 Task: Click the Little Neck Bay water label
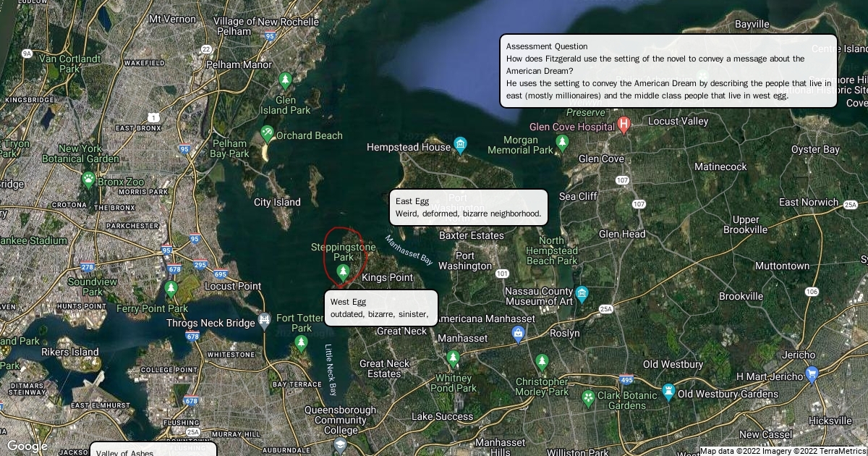click(331, 370)
